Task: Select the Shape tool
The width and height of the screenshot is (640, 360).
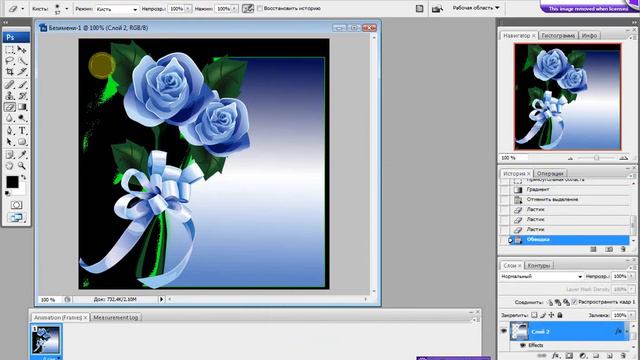Action: point(22,142)
